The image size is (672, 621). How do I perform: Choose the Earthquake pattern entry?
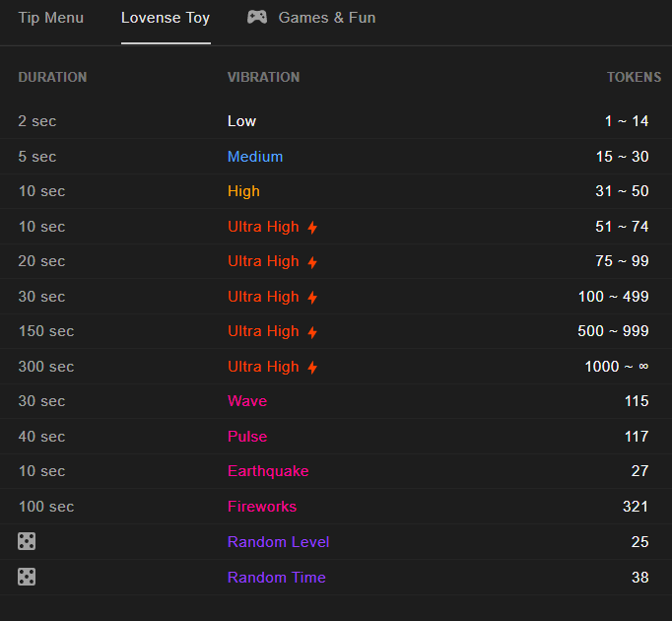click(x=268, y=471)
